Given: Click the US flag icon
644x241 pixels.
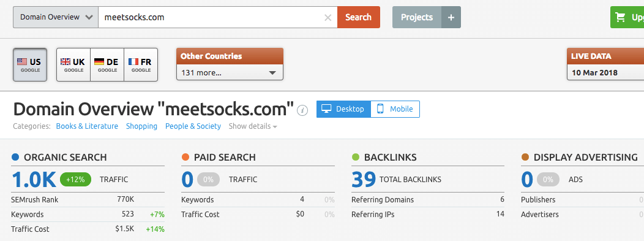Looking at the screenshot, I should click(22, 62).
